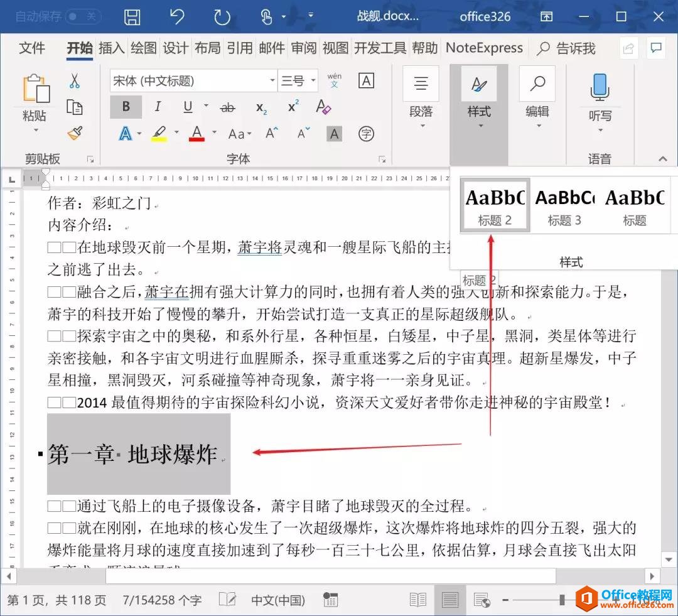
Task: Click the red font color swatch
Action: tap(196, 133)
